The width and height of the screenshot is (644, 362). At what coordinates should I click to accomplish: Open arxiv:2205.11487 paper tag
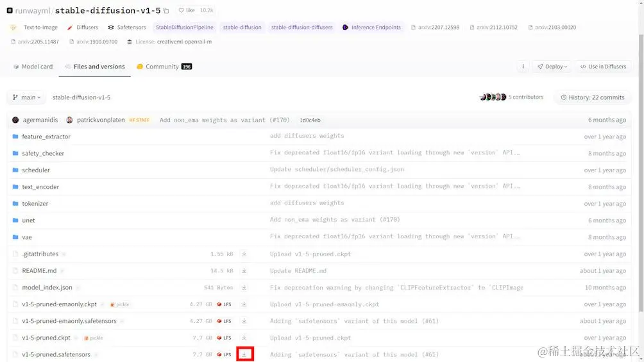(35, 42)
